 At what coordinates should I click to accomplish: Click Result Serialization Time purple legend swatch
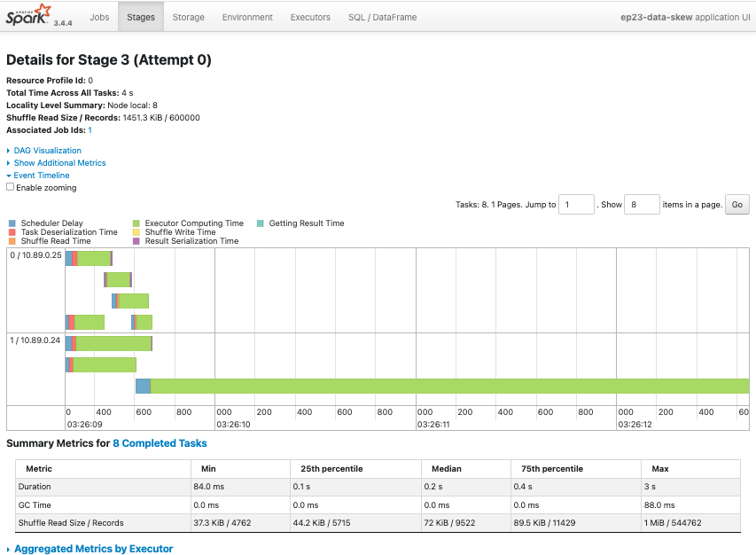point(136,240)
